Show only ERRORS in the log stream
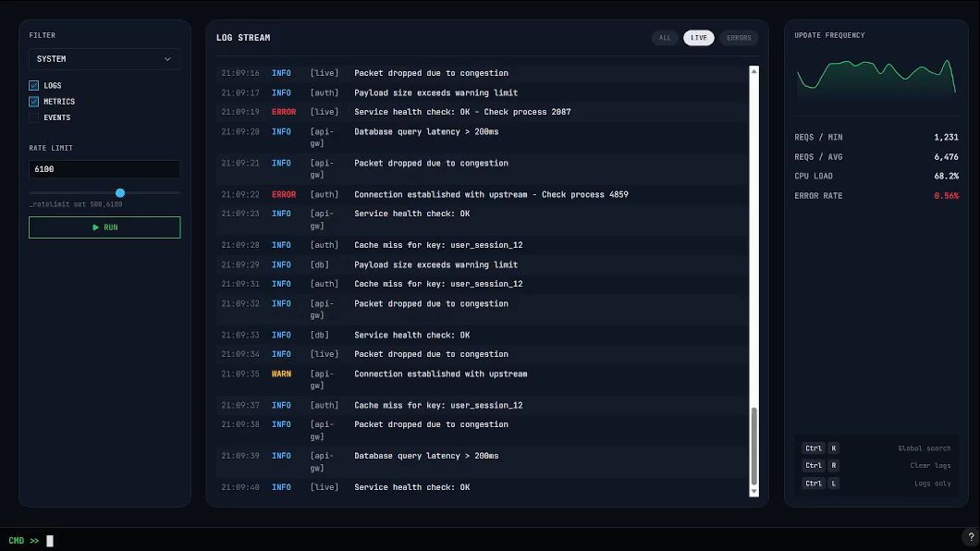Viewport: 980px width, 551px height. [739, 38]
